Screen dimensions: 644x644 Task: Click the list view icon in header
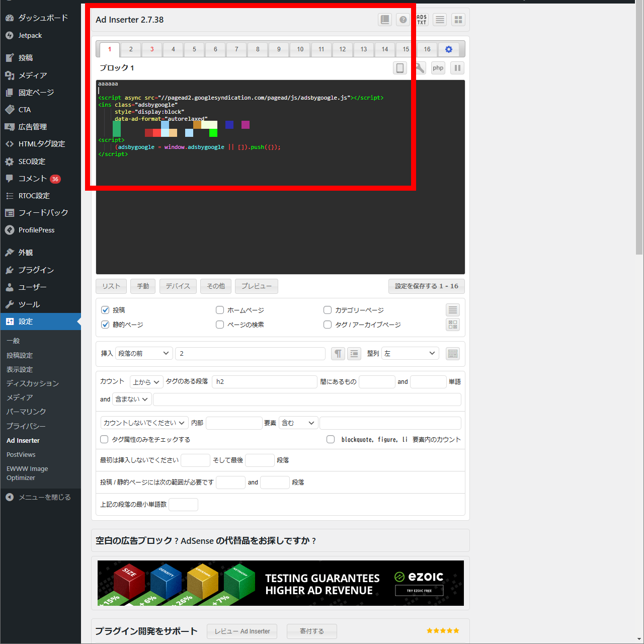click(x=440, y=20)
